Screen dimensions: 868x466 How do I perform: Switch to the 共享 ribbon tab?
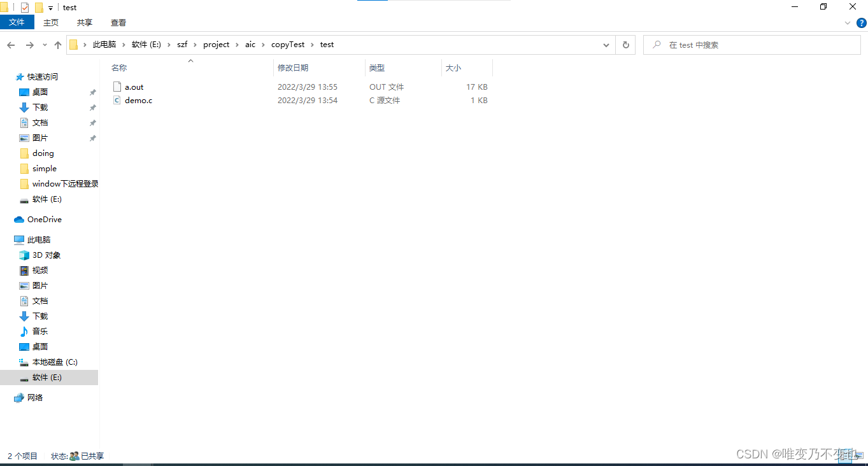[x=85, y=22]
